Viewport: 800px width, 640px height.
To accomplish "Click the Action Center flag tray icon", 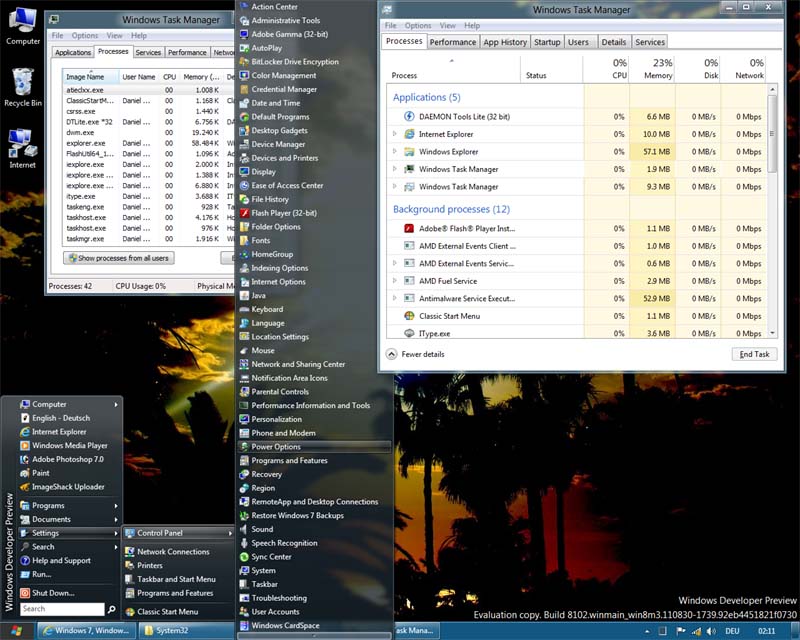I will pos(681,631).
